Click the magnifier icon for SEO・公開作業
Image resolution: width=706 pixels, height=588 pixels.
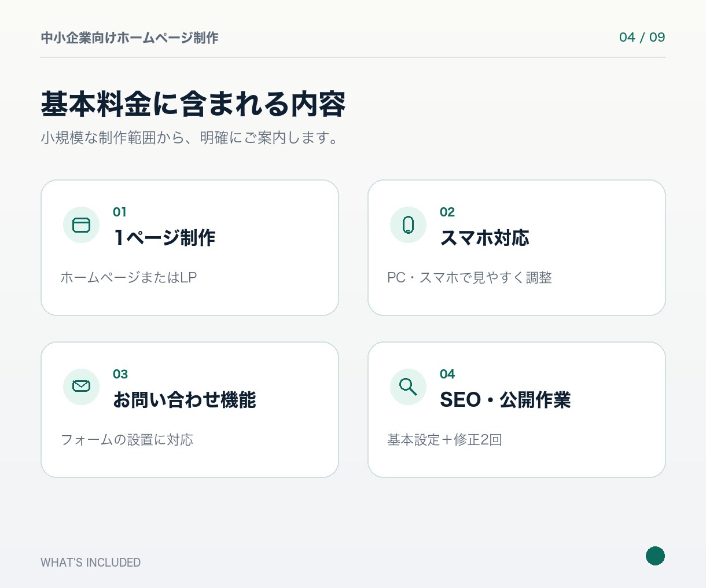tap(408, 387)
